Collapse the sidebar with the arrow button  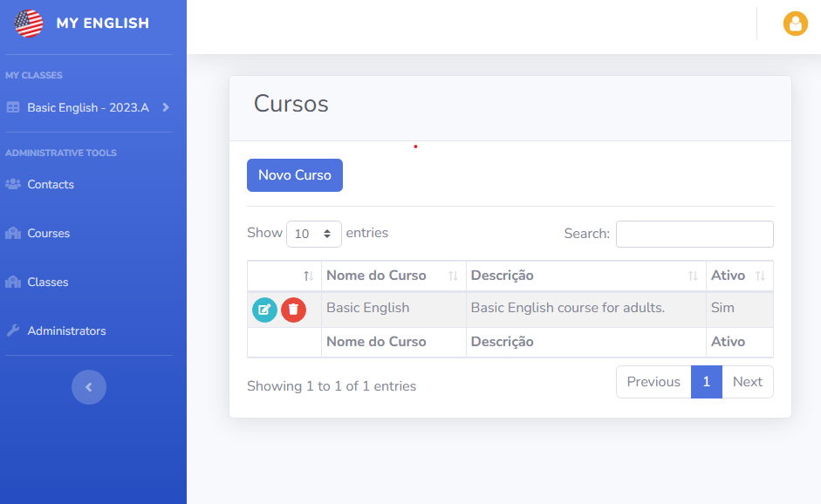[x=89, y=387]
